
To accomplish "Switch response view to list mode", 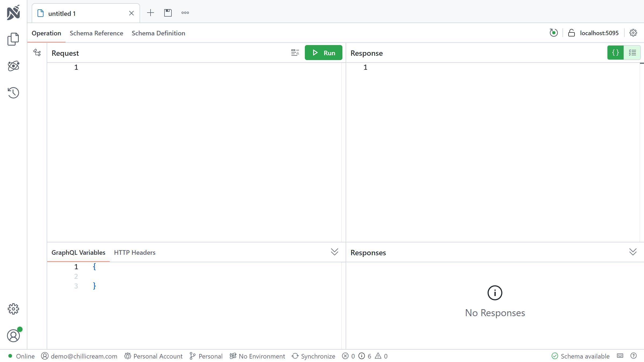I will pos(632,53).
